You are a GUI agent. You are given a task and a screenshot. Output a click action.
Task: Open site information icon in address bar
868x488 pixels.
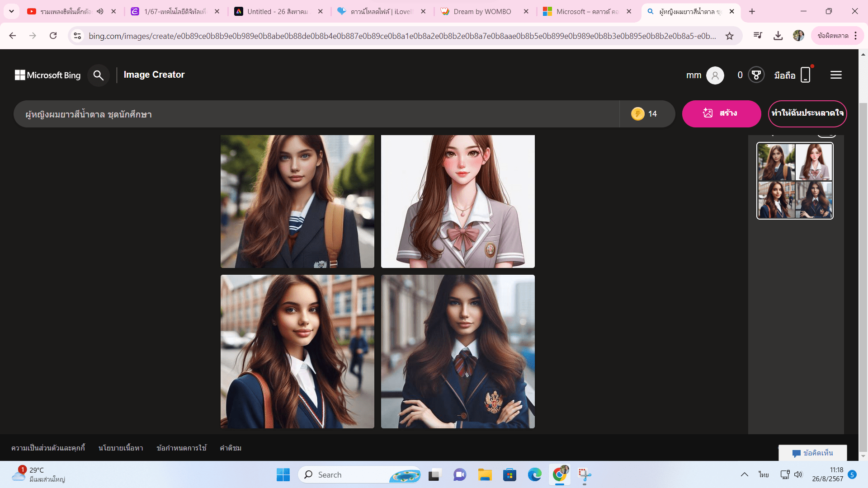click(x=77, y=36)
